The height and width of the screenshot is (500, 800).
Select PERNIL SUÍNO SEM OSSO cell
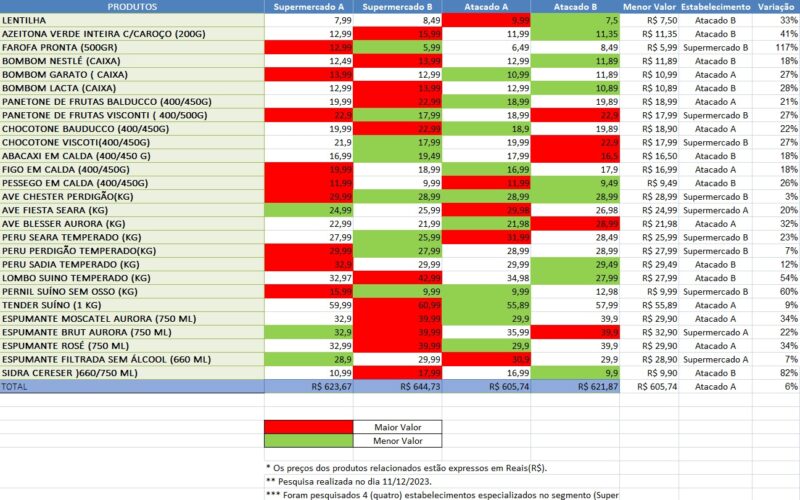click(132, 291)
